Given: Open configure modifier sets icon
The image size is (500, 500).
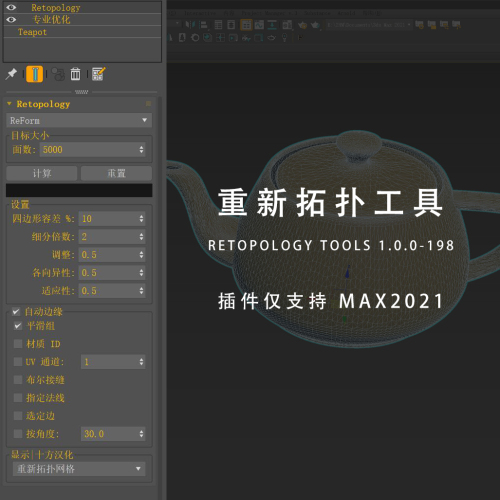Looking at the screenshot, I should [98, 74].
